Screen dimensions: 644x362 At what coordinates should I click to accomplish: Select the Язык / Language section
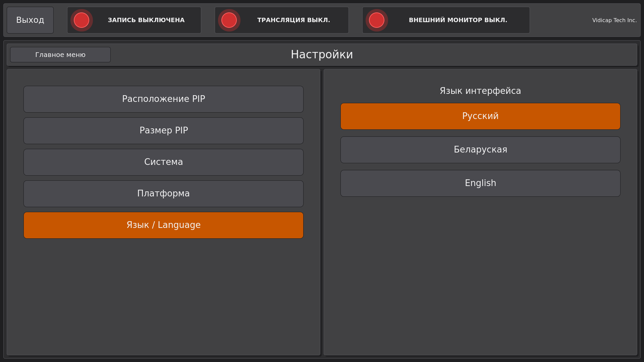[x=163, y=225]
